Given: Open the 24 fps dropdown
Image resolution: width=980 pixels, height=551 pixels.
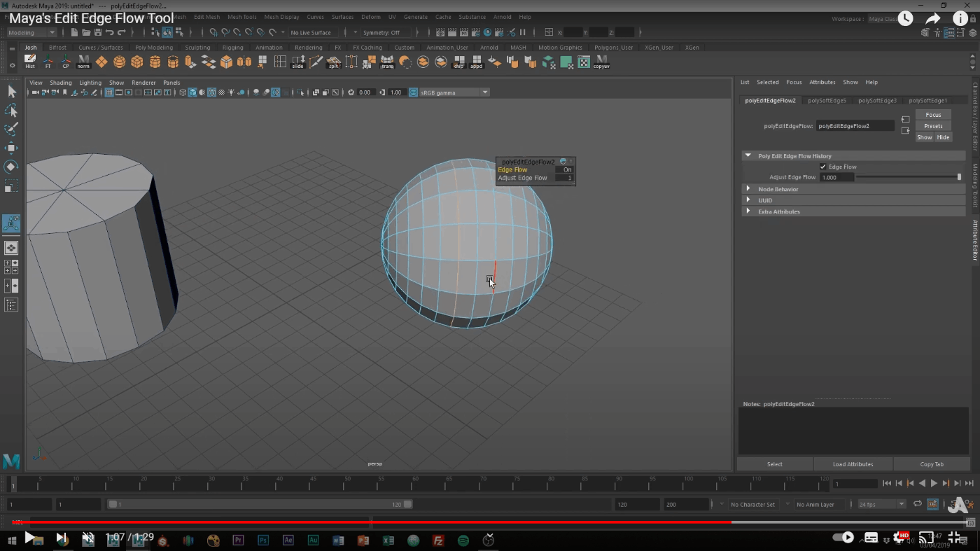Looking at the screenshot, I should tap(882, 504).
